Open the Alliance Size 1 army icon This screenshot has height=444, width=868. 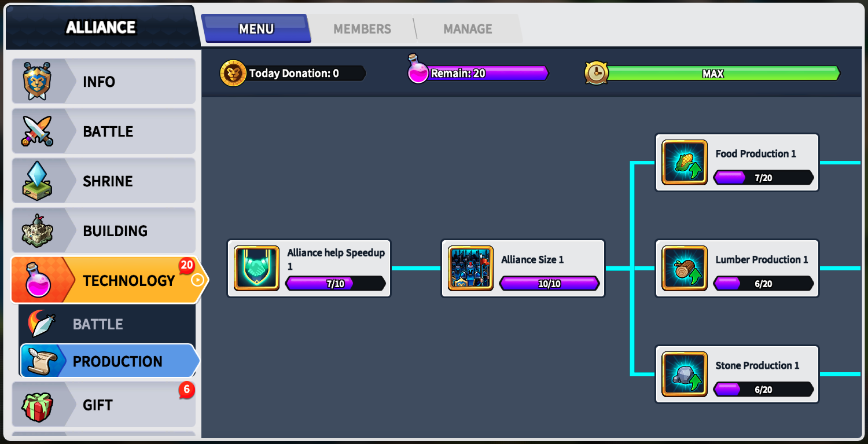470,268
